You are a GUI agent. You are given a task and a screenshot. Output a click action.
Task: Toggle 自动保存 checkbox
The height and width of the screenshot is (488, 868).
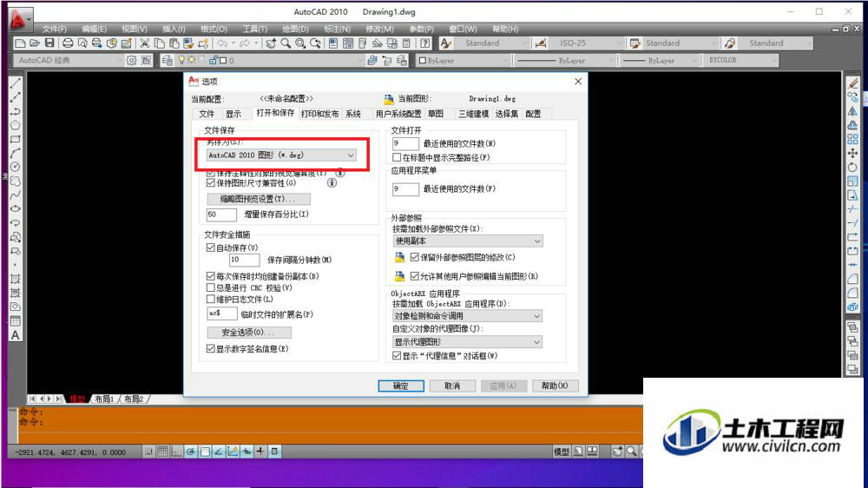(210, 247)
